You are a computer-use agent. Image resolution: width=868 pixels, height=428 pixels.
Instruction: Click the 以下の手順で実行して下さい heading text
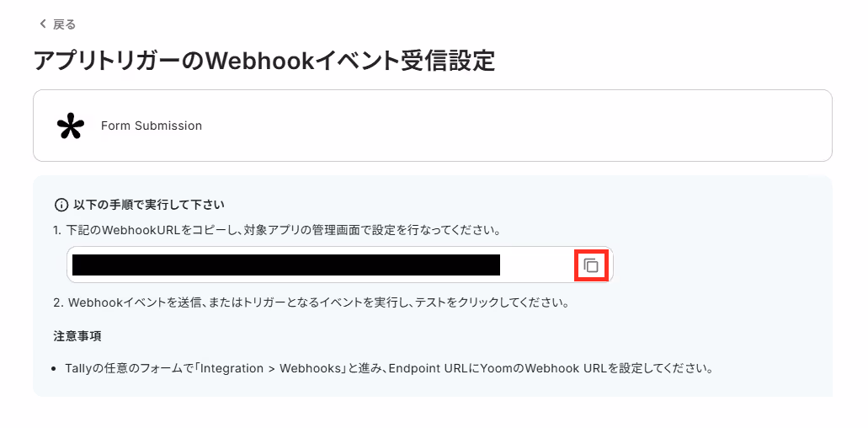148,205
